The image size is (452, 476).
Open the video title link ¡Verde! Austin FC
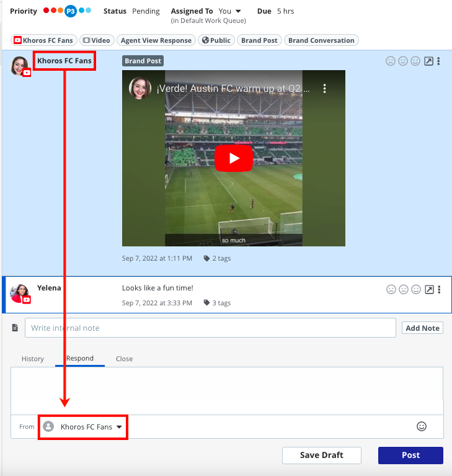[233, 88]
